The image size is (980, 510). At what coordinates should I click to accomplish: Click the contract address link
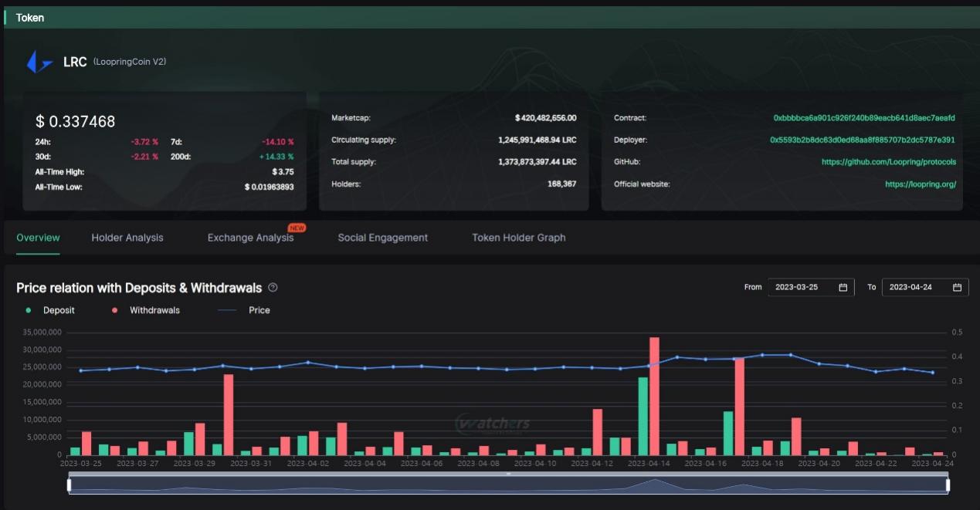pos(863,118)
